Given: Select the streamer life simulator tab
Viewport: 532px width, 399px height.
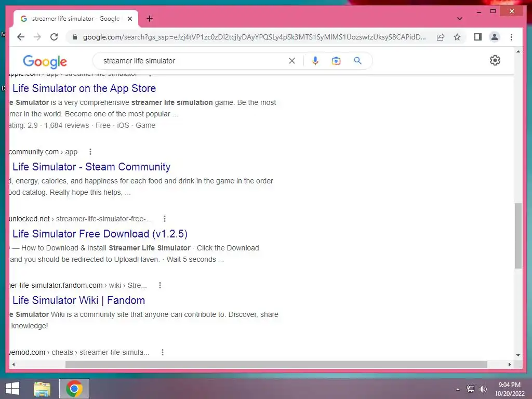Looking at the screenshot, I should pos(75,19).
